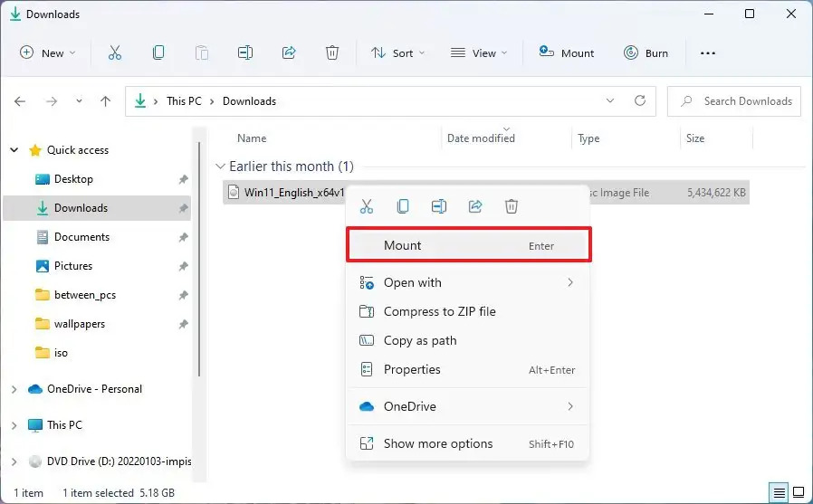The image size is (813, 504).
Task: Click the 5,434,622 KB size value
Action: [716, 193]
